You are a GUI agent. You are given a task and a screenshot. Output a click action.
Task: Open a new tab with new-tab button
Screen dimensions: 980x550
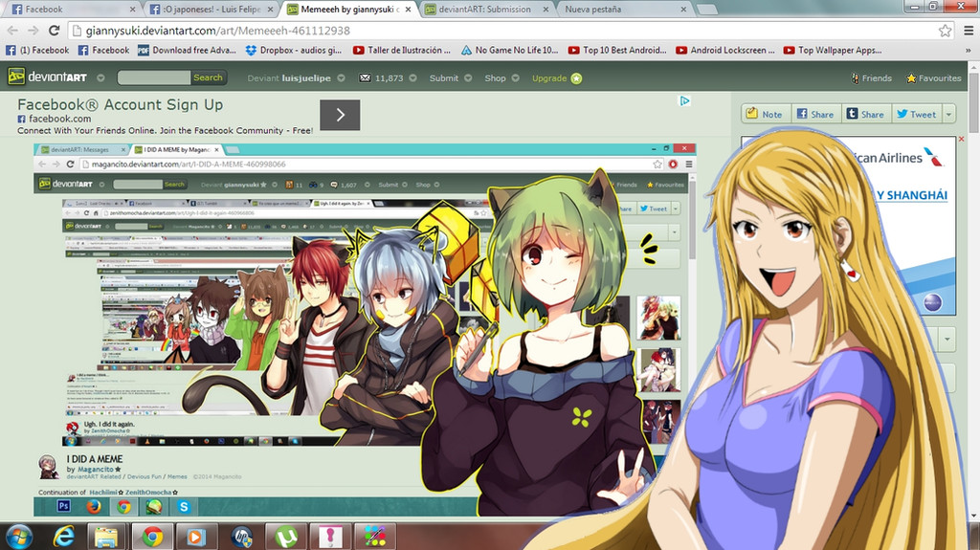point(706,10)
